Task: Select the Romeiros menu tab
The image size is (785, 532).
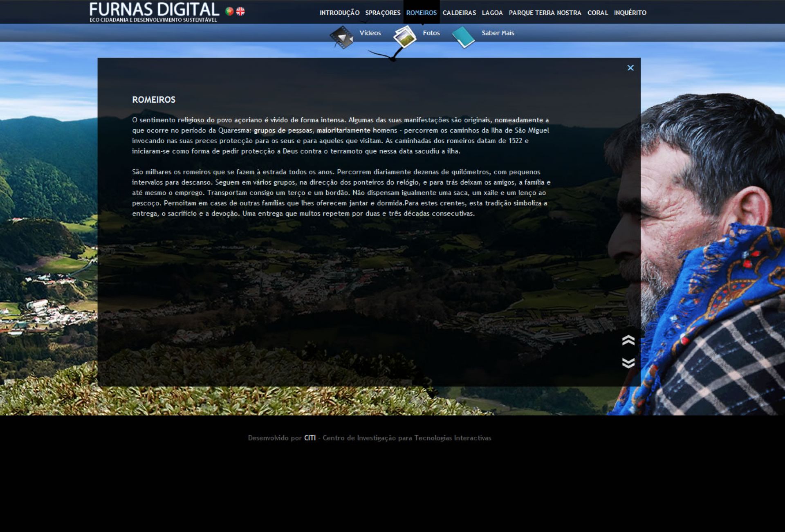Action: (421, 13)
